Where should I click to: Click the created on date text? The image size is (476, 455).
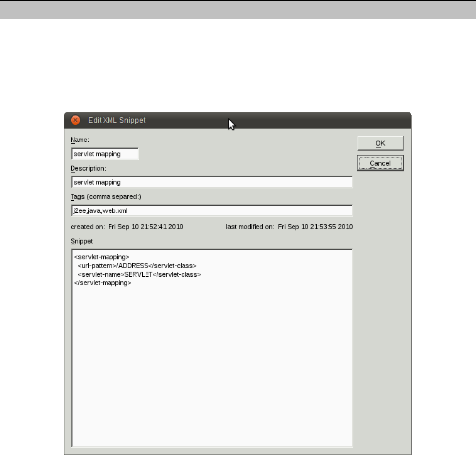pos(127,227)
